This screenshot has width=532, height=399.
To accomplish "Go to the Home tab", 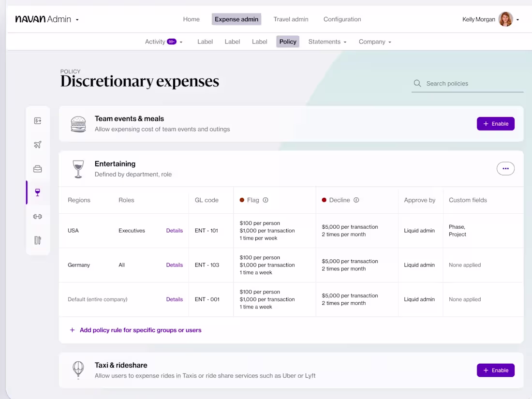I will tap(192, 19).
